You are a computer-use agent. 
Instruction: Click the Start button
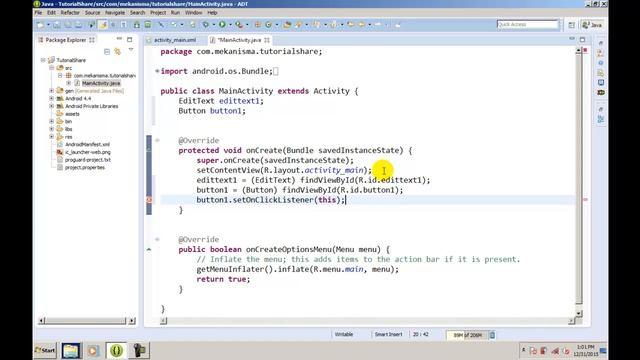[x=45, y=350]
